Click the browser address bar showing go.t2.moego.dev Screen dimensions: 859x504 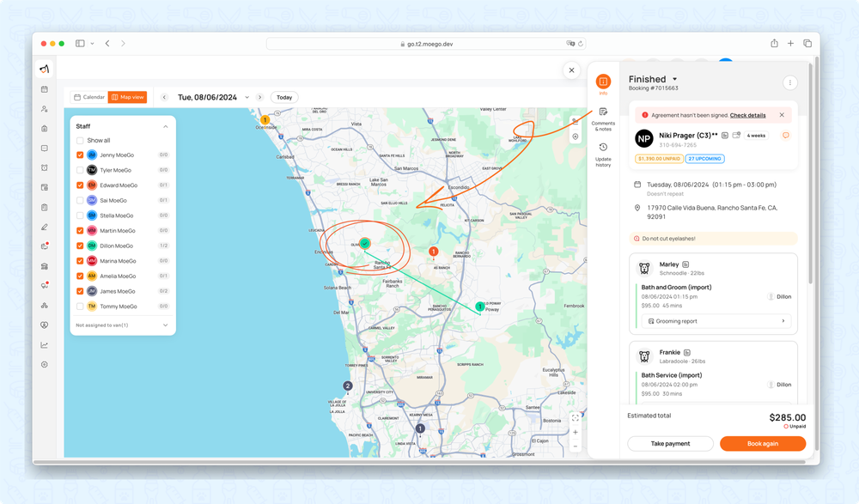point(429,43)
